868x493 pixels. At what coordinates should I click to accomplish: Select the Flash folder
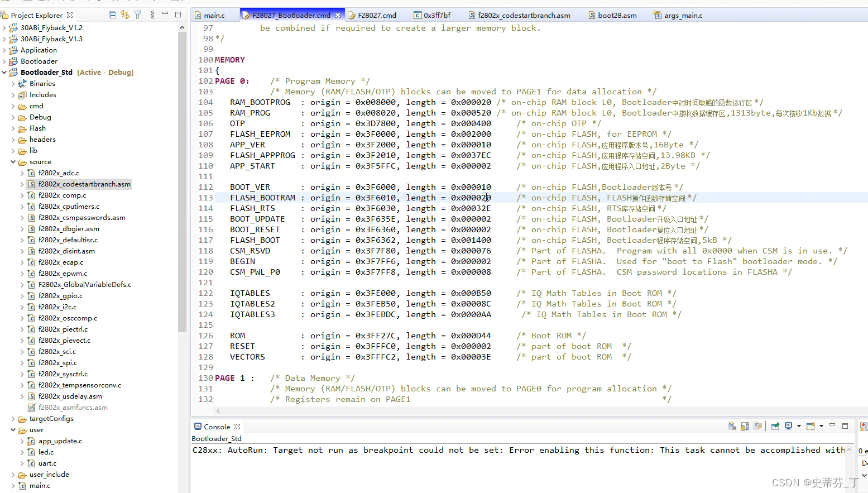click(37, 128)
